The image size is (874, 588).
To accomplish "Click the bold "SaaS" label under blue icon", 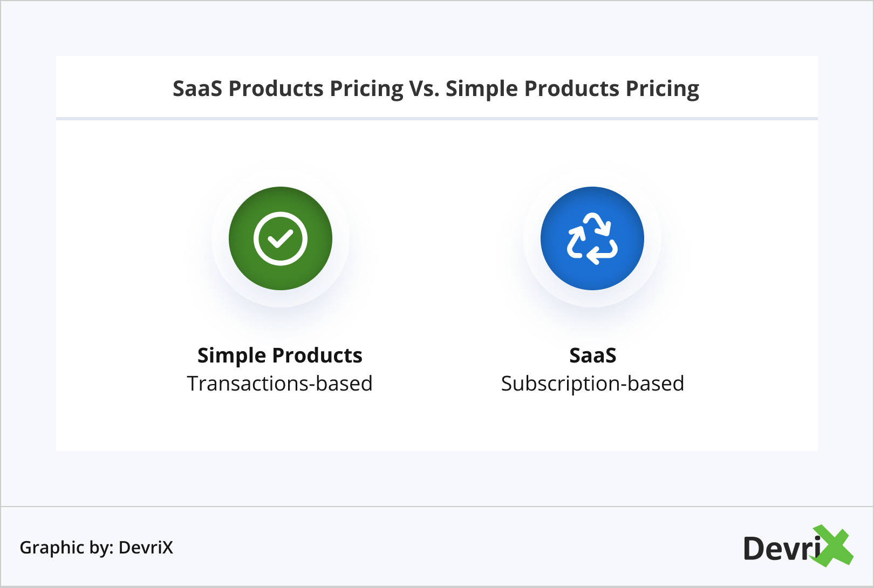I will 592,355.
